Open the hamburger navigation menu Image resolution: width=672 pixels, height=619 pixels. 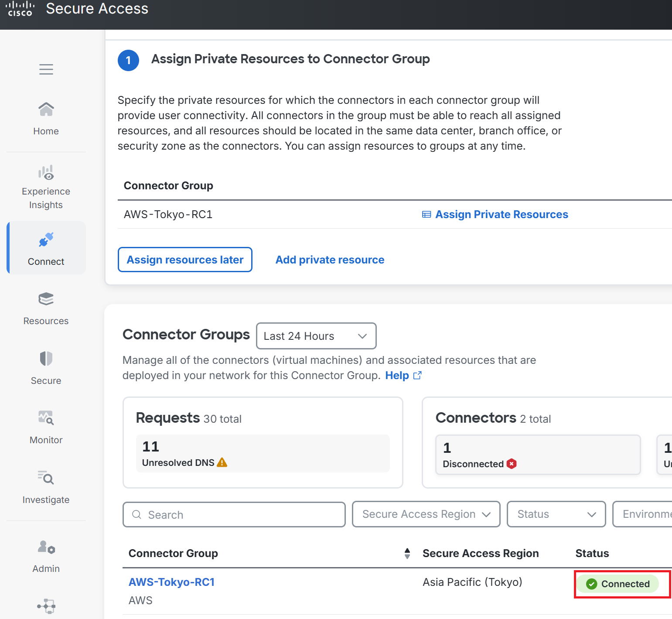[46, 69]
